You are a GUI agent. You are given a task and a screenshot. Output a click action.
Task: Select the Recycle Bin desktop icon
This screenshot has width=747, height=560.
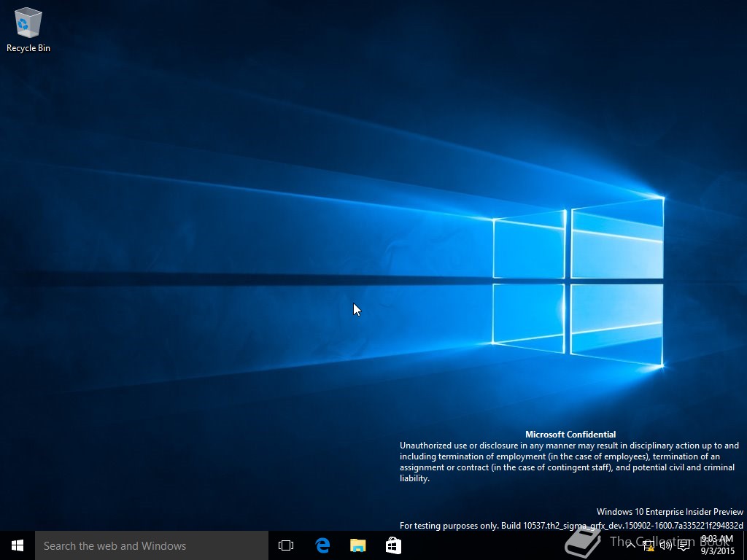(x=28, y=29)
